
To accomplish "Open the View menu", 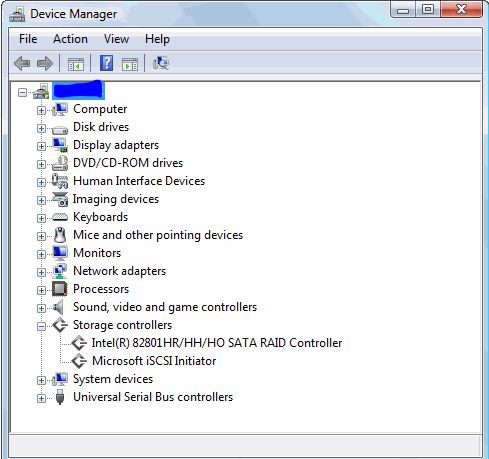I will pyautogui.click(x=116, y=39).
